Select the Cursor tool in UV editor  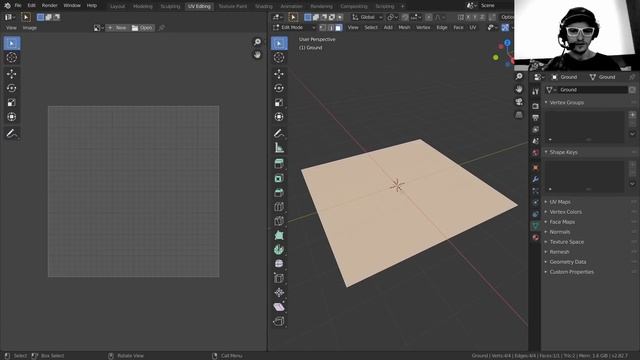[12, 58]
